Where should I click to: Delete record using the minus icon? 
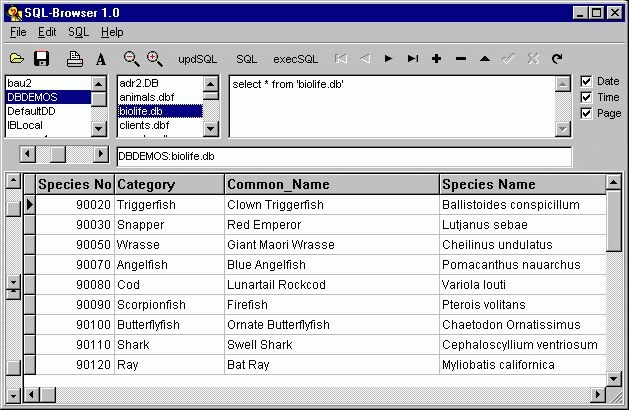[x=460, y=59]
